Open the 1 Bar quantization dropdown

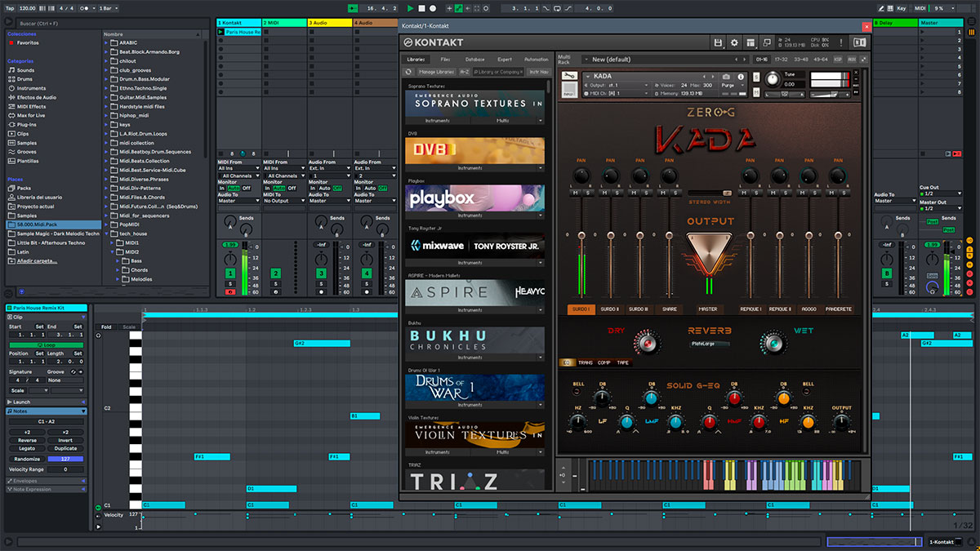109,7
